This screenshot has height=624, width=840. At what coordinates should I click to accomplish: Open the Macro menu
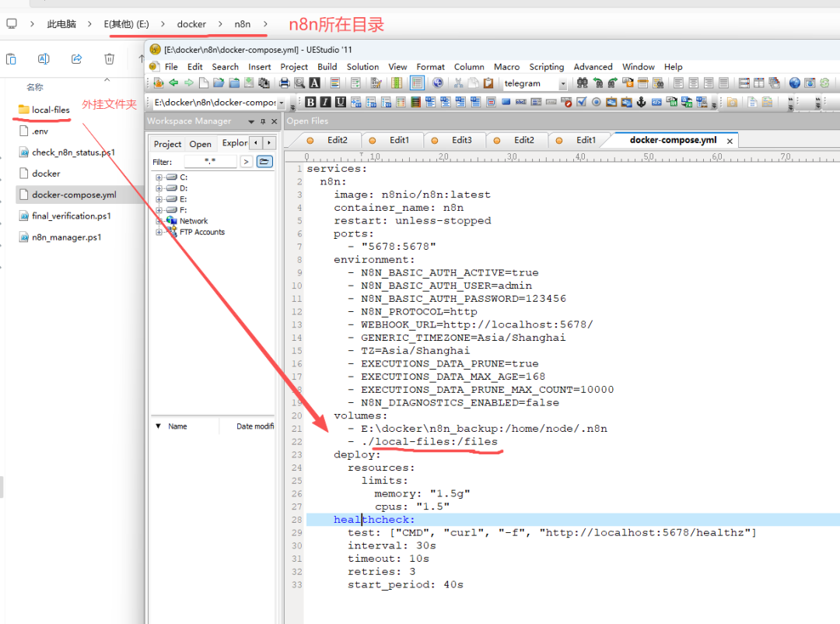pyautogui.click(x=507, y=67)
